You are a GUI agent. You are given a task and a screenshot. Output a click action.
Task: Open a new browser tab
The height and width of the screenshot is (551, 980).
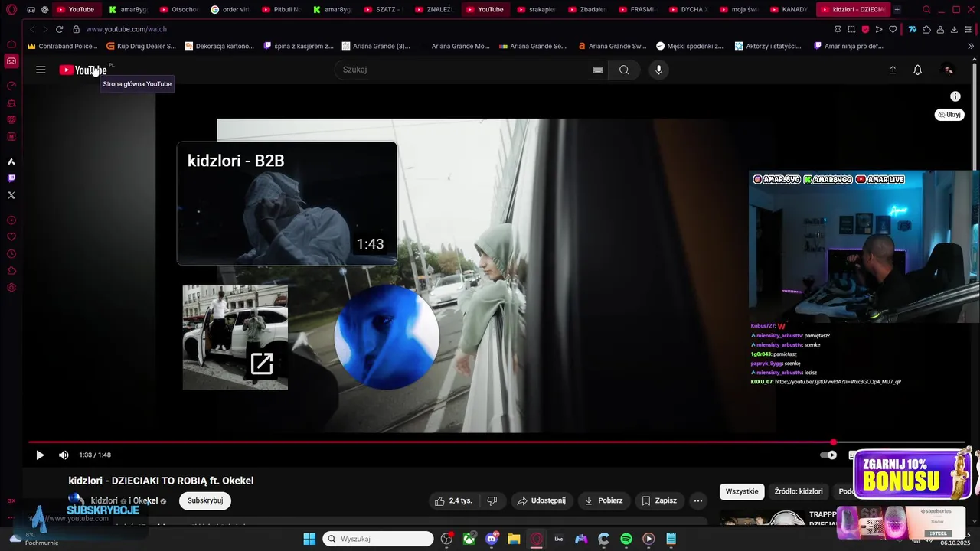point(897,9)
